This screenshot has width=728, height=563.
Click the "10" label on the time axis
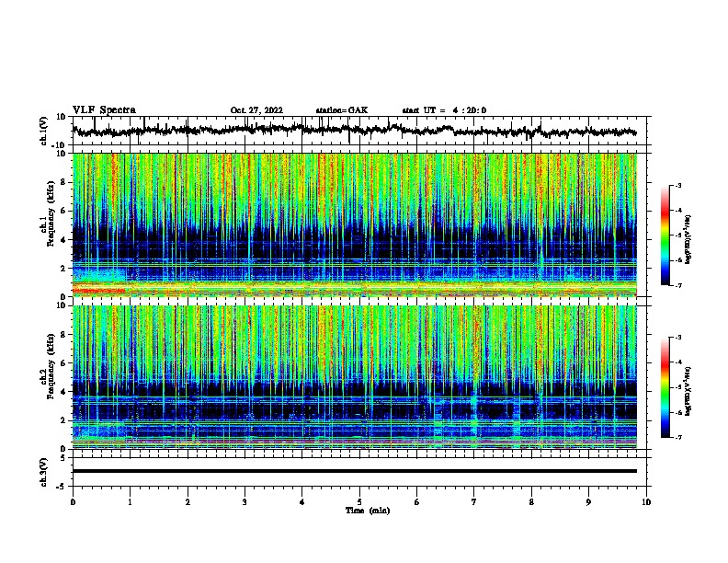646,502
